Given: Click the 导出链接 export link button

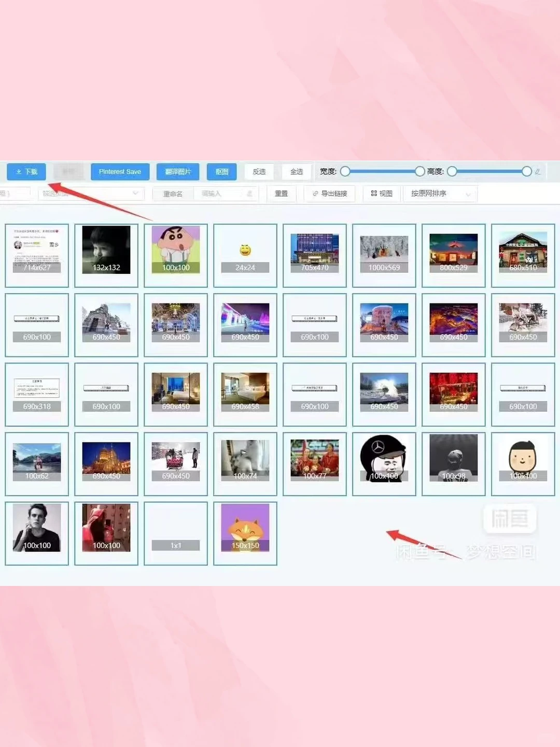Looking at the screenshot, I should (330, 193).
